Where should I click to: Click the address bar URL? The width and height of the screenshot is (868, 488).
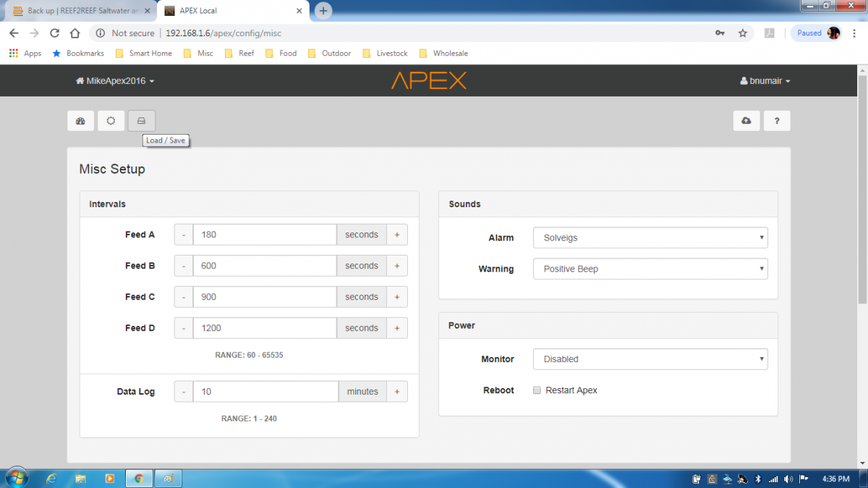pos(224,33)
